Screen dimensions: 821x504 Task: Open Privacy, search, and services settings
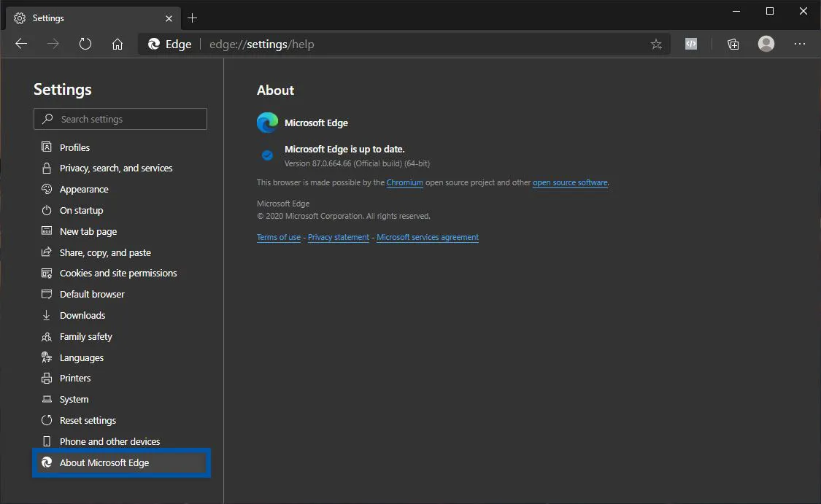click(x=116, y=168)
